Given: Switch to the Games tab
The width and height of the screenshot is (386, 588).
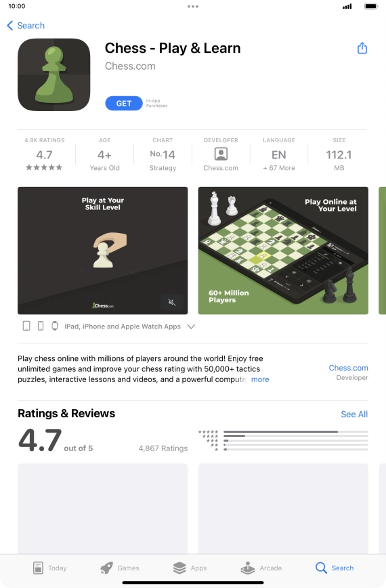Looking at the screenshot, I should click(120, 568).
